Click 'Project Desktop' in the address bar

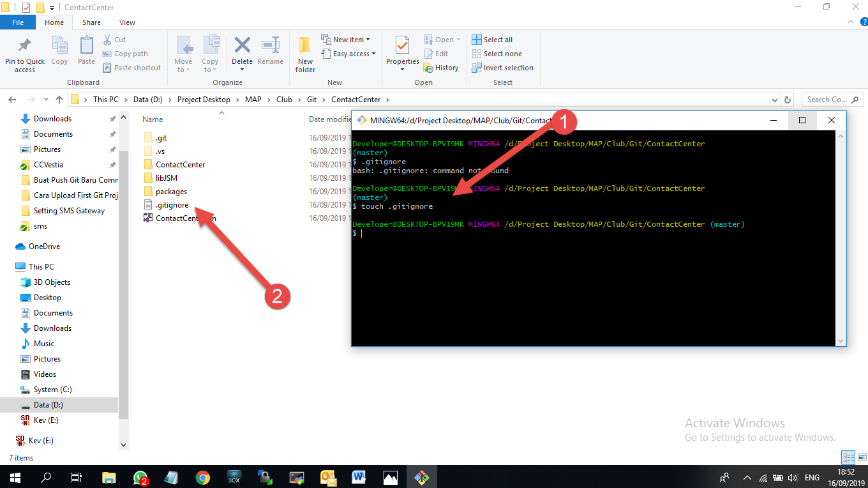204,100
